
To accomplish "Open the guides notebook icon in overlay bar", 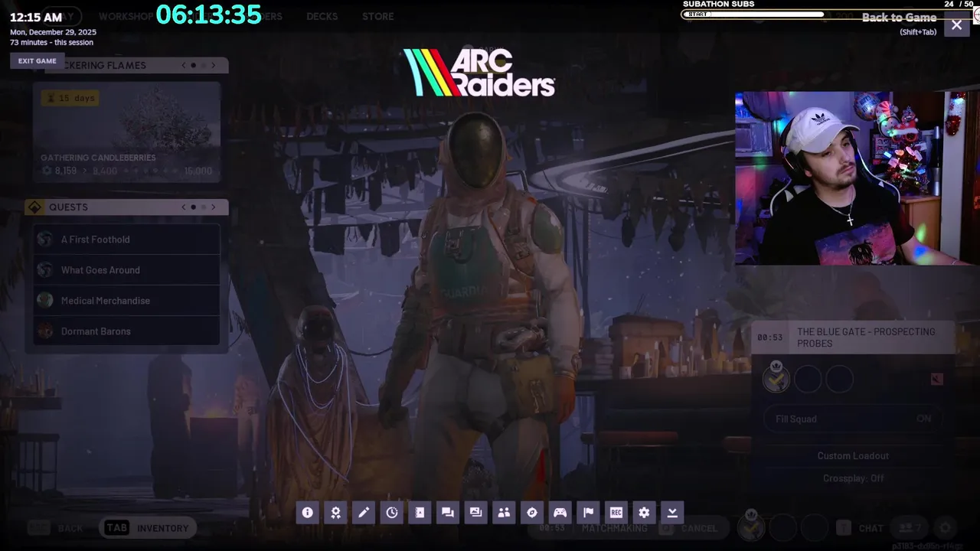I will (420, 513).
